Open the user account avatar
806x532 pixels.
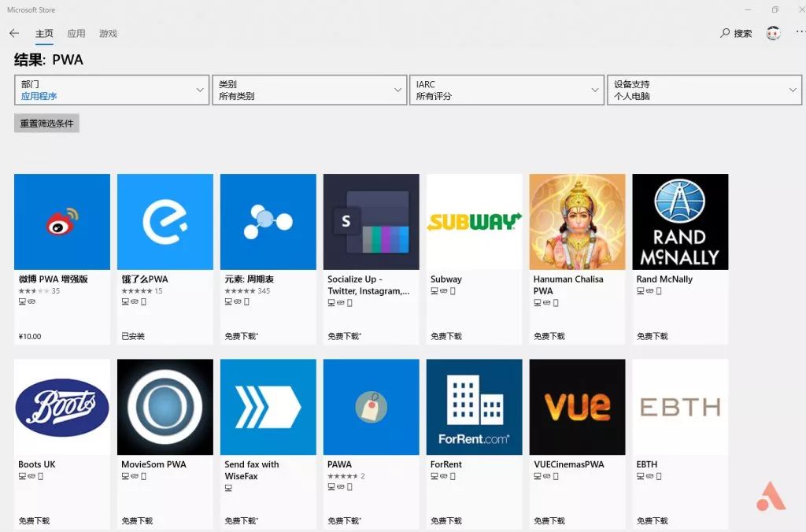coord(773,33)
